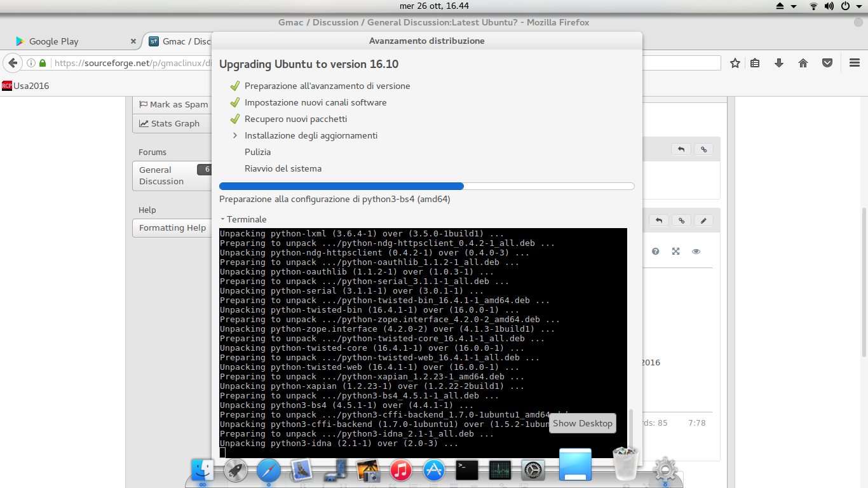The height and width of the screenshot is (488, 868).
Task: Open system menu arrow beside power icon
Action: 860,6
